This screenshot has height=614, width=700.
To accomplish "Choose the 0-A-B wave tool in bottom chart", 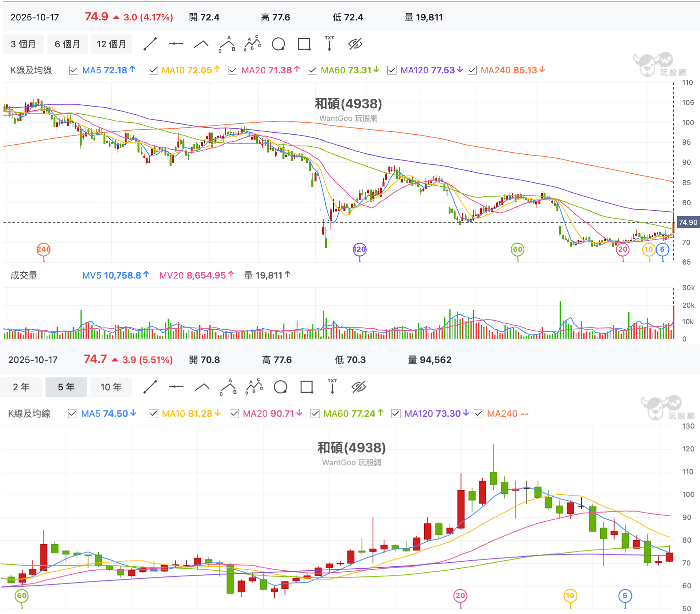I will click(228, 387).
